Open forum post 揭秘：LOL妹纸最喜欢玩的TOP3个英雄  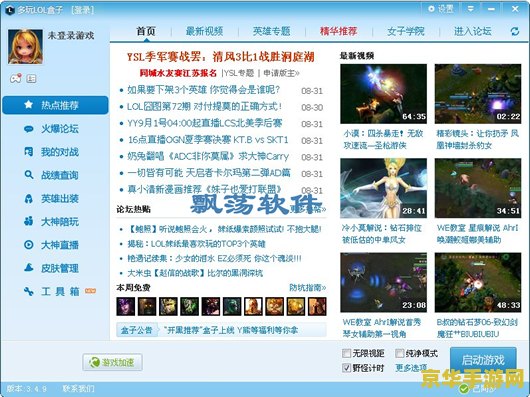pyautogui.click(x=196, y=244)
